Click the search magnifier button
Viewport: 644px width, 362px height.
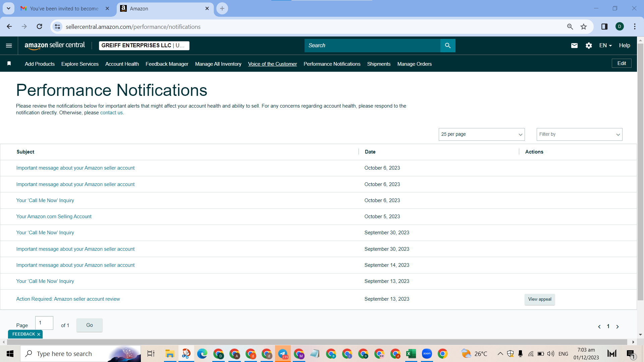(x=448, y=46)
